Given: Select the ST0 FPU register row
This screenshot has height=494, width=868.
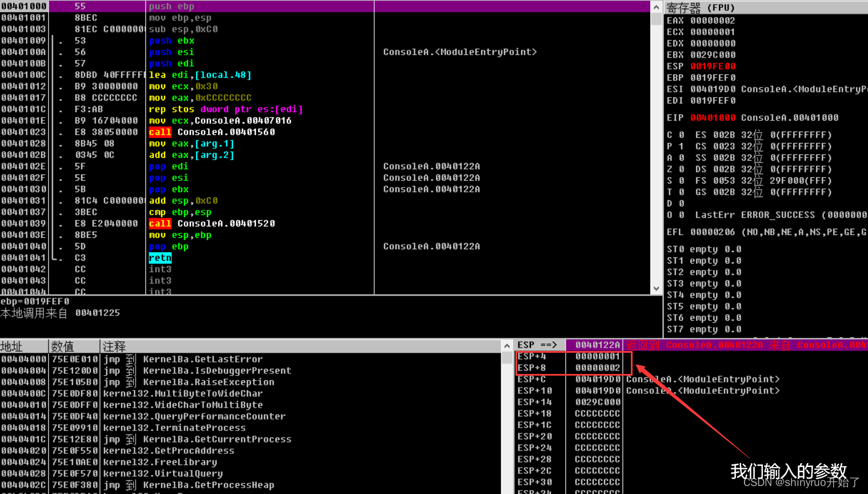Looking at the screenshot, I should click(x=704, y=249).
